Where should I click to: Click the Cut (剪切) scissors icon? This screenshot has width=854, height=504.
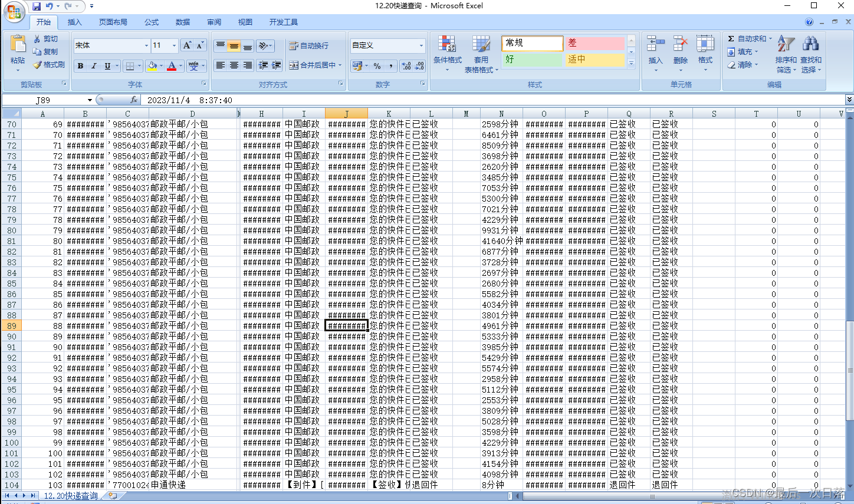click(x=38, y=39)
